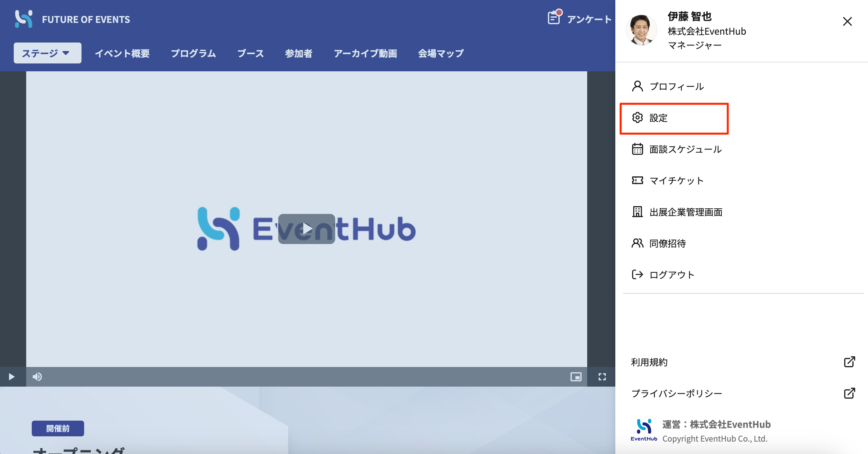Enable picture-in-picture mode on the video
Viewport: 868px width, 454px height.
576,376
